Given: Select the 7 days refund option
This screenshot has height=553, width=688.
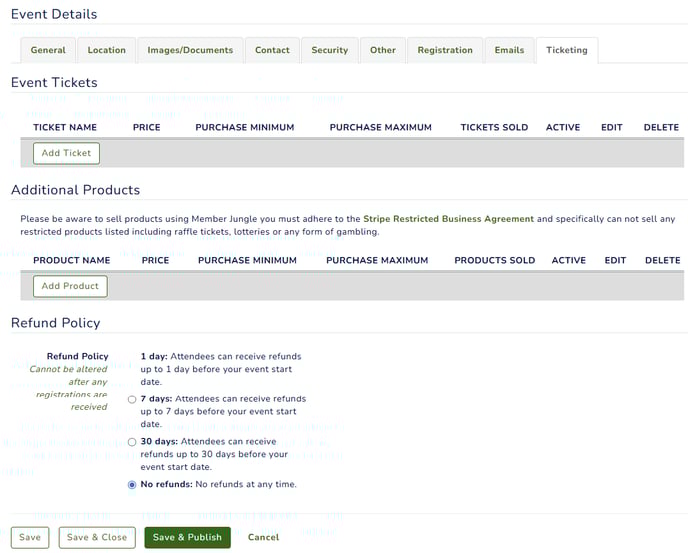Looking at the screenshot, I should pos(132,399).
